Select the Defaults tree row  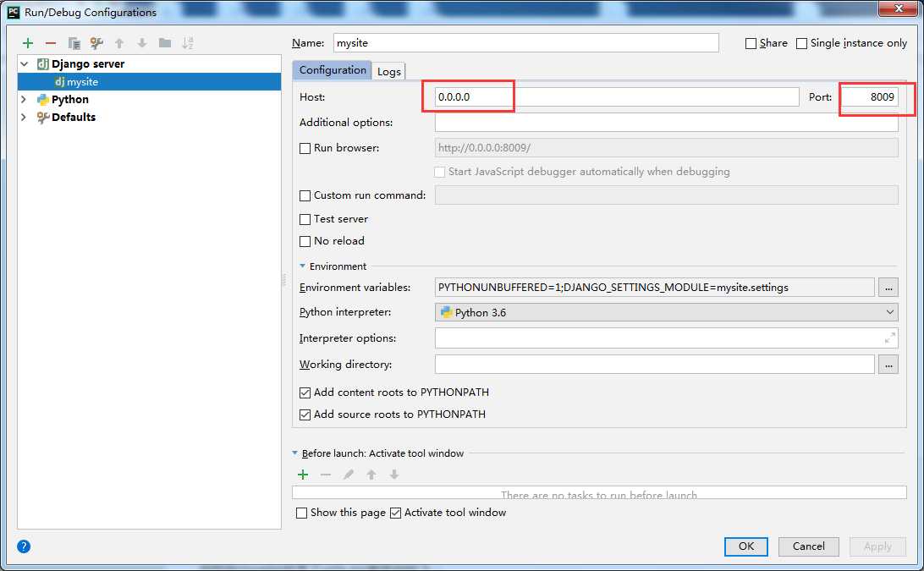(149, 118)
